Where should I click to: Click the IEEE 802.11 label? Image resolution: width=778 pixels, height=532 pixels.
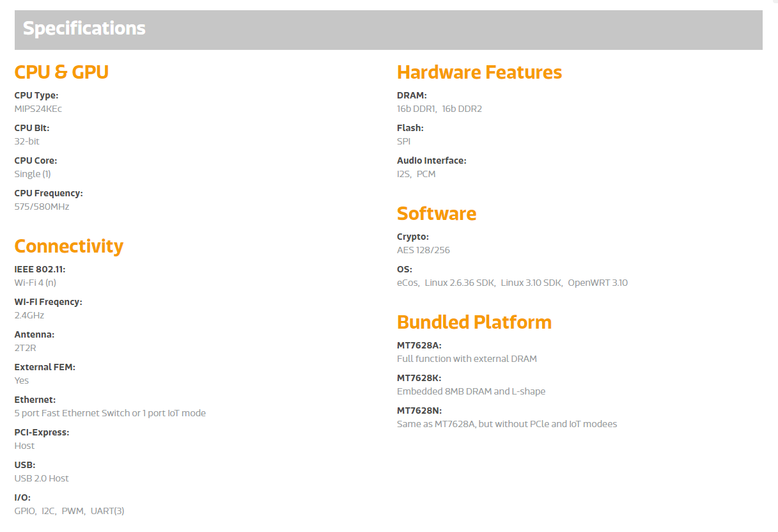click(x=40, y=269)
